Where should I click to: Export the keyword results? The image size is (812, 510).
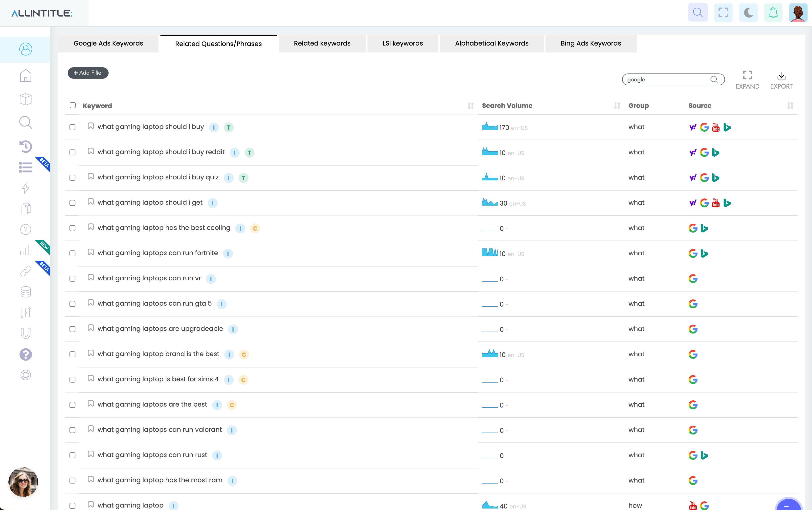point(781,80)
